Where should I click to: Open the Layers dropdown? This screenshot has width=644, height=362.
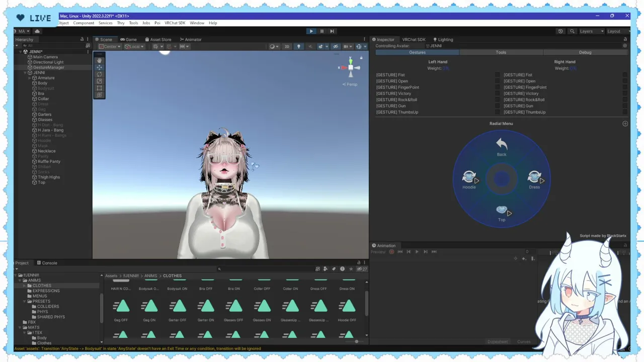click(x=592, y=31)
